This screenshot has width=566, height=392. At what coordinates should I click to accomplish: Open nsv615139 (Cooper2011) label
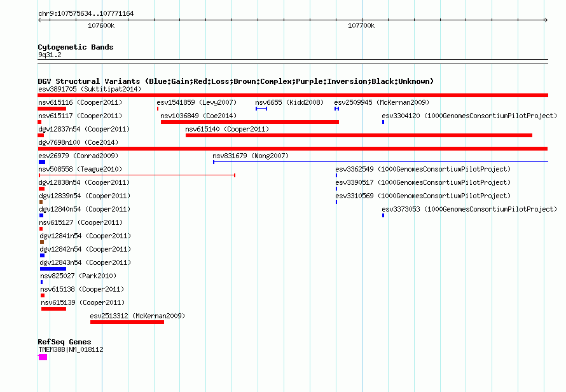[x=83, y=302]
